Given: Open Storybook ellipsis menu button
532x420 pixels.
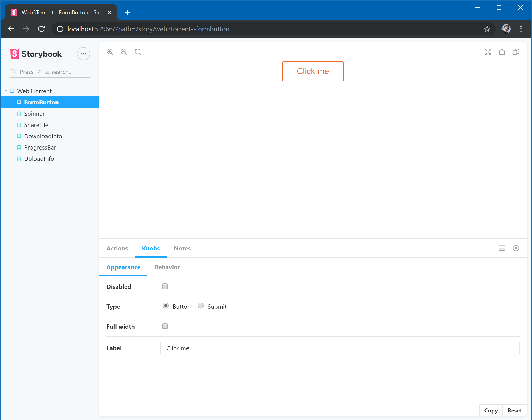Looking at the screenshot, I should point(83,54).
